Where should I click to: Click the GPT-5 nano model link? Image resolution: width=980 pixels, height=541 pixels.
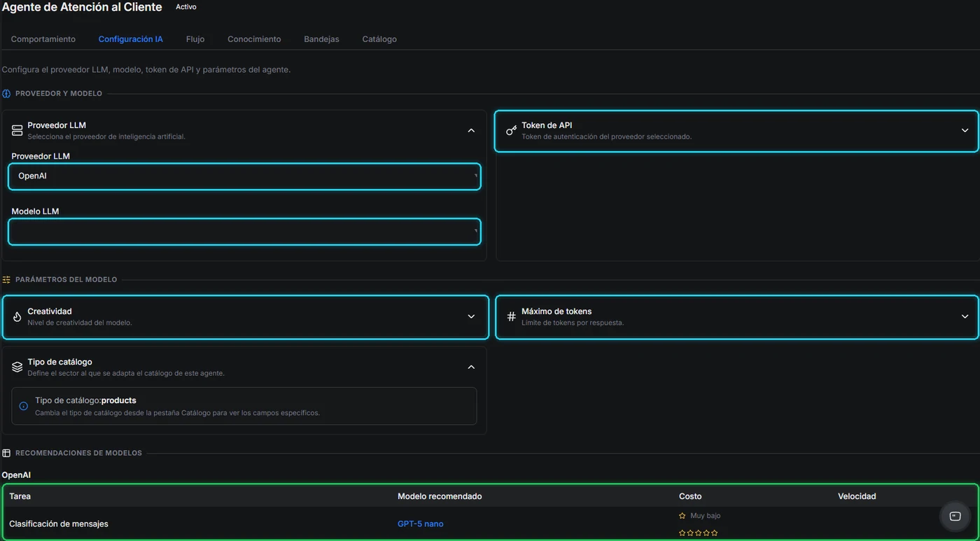coord(420,524)
